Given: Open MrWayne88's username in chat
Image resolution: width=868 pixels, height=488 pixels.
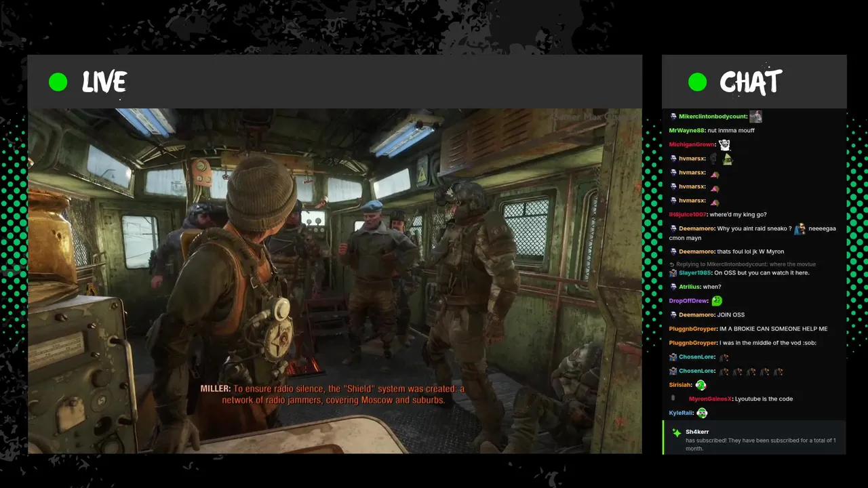Looking at the screenshot, I should coord(687,130).
